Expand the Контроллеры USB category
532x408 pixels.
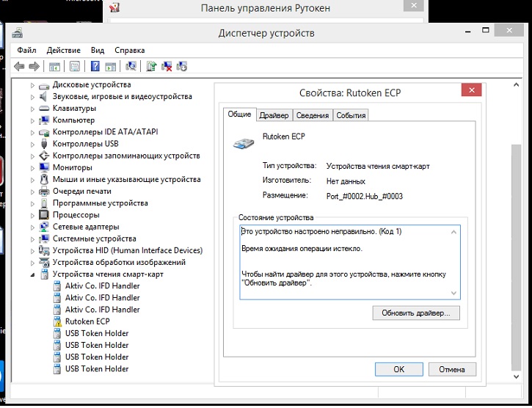[x=32, y=144]
